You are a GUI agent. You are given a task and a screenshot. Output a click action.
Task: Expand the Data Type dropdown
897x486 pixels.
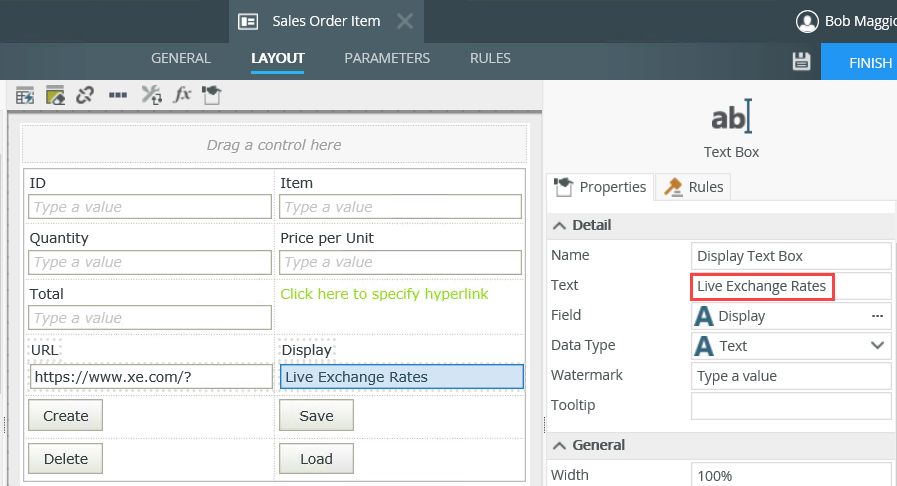878,346
